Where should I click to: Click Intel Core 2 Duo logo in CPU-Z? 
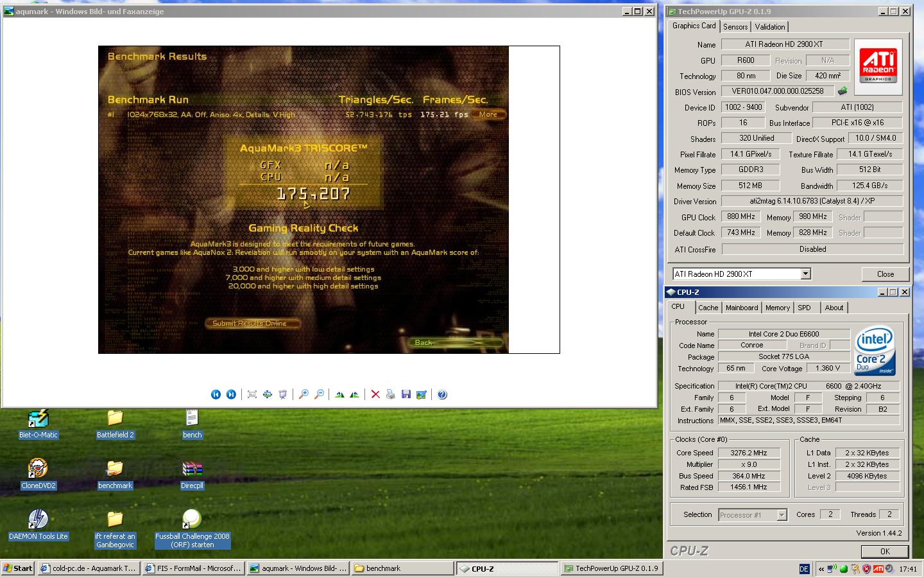pyautogui.click(x=875, y=351)
